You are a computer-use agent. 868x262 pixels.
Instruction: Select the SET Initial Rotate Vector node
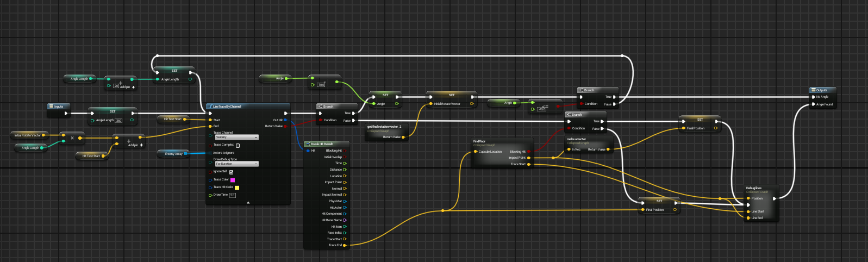pyautogui.click(x=451, y=98)
